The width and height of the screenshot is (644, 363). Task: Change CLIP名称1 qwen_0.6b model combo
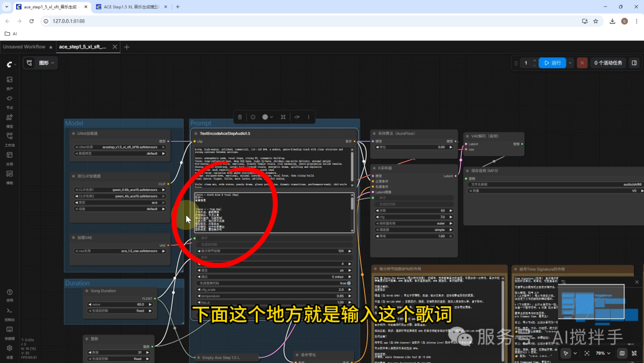(120, 190)
